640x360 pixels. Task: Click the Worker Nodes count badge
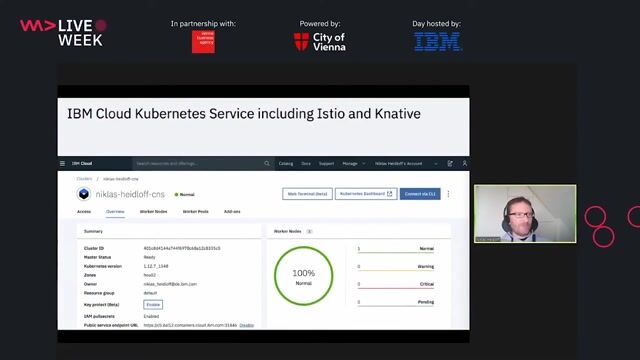pyautogui.click(x=309, y=231)
